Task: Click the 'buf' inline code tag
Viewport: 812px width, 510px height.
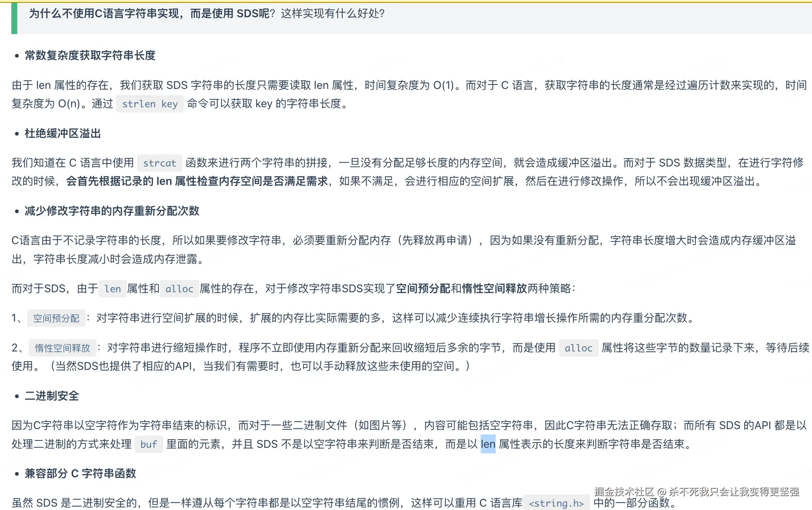Action: click(148, 444)
